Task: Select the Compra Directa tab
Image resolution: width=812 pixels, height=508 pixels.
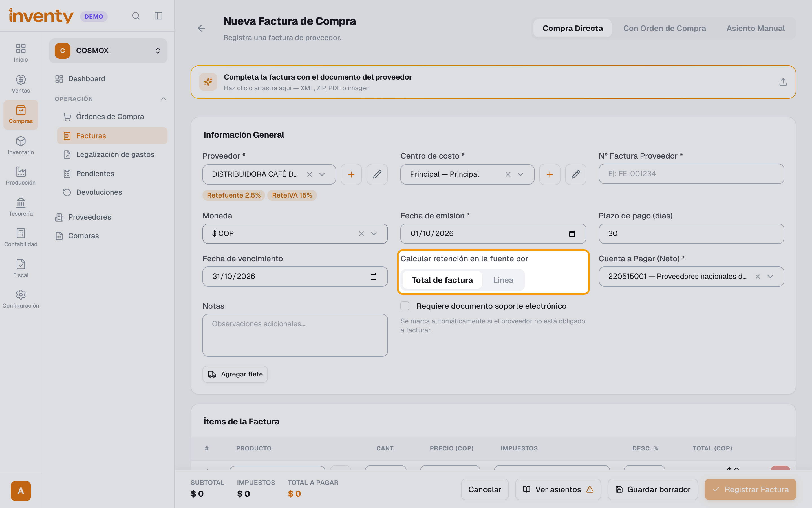Action: [572, 28]
